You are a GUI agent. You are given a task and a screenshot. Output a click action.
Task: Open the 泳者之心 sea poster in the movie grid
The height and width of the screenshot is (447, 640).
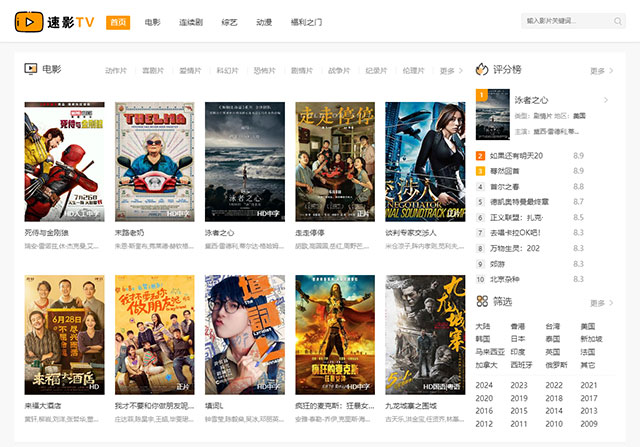[x=245, y=162]
